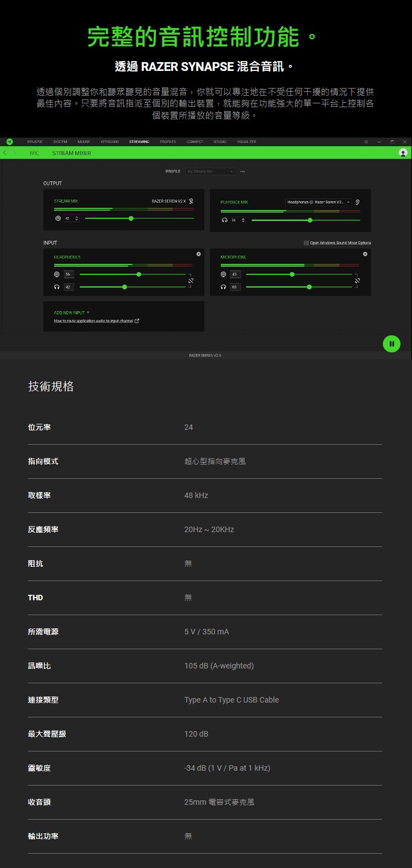The image size is (412, 868).
Task: Switch to the KEYBOARD tab
Action: pos(109,142)
